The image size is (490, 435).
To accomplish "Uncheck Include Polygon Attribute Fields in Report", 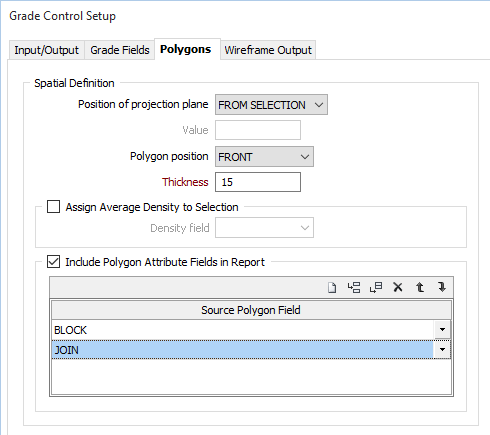I will (53, 262).
